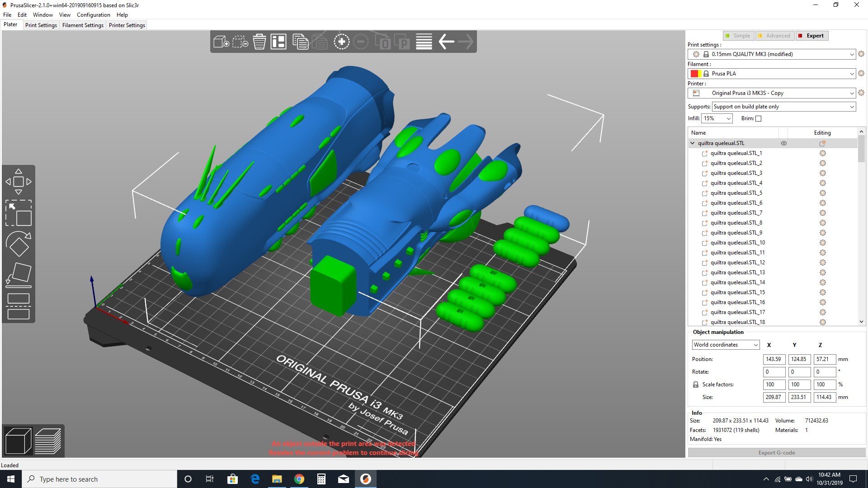Switch to the Printer Settings tab
This screenshot has height=488, width=868.
[x=127, y=25]
